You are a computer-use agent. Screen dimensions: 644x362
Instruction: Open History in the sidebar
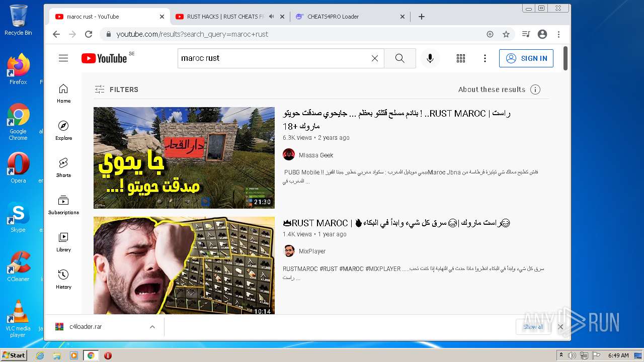[x=63, y=280]
